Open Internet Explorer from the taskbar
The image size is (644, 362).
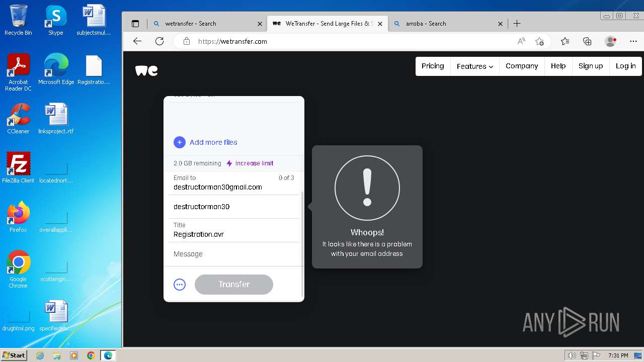point(40,355)
